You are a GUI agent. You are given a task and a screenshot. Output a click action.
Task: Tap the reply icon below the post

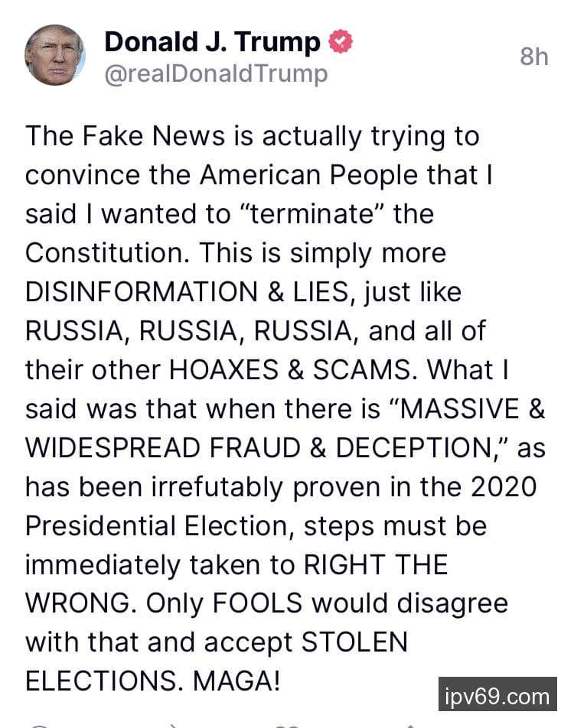pos(41,725)
